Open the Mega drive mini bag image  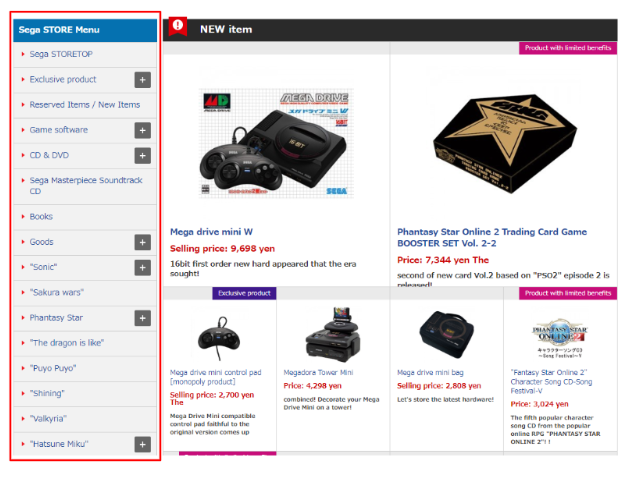(x=447, y=335)
